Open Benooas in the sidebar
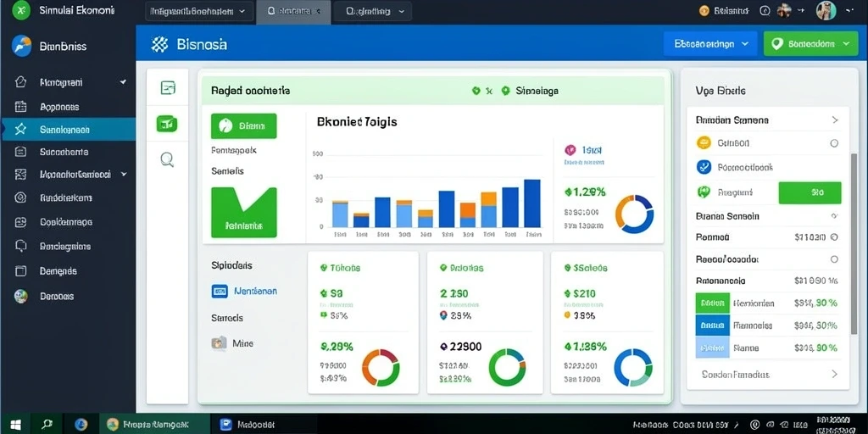 [x=68, y=296]
